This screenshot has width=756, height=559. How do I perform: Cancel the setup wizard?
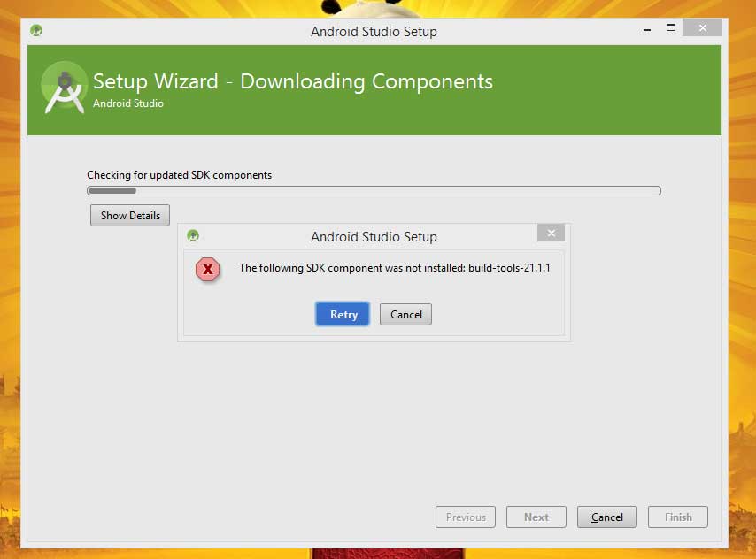[x=607, y=517]
